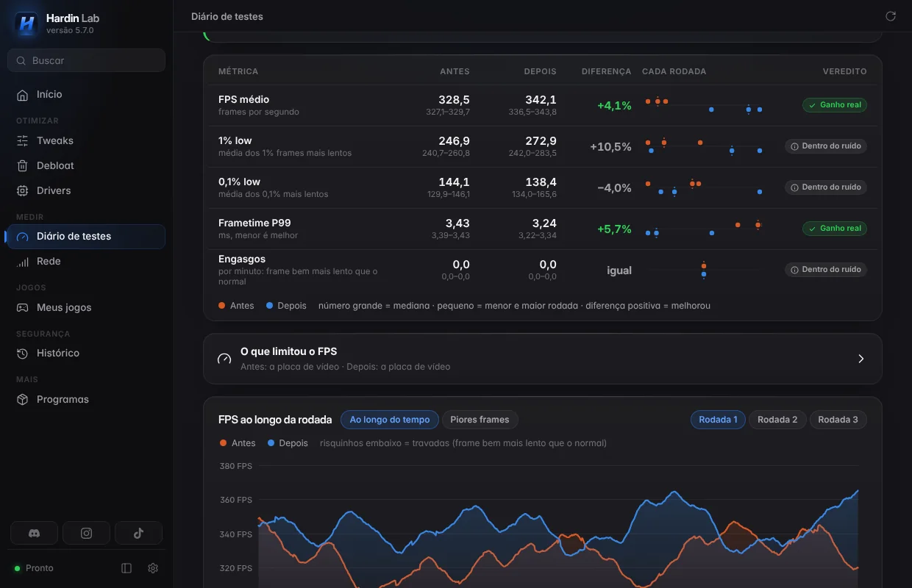Image resolution: width=912 pixels, height=588 pixels.
Task: Click the gauge icon in the FPS limit card
Action: [x=224, y=359]
